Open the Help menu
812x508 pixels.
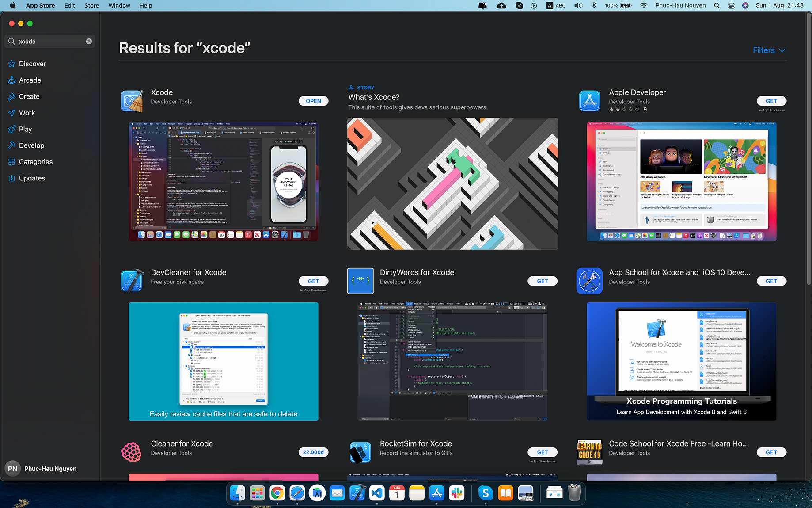point(146,5)
